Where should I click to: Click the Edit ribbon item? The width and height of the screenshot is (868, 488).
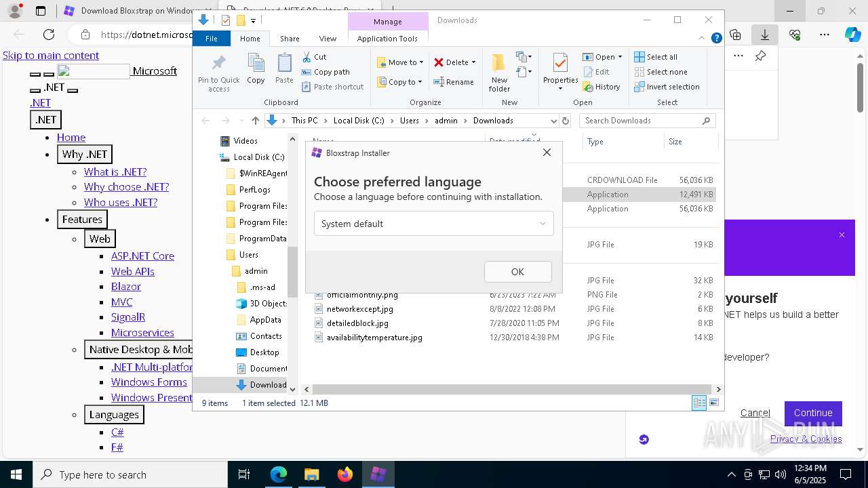595,72
